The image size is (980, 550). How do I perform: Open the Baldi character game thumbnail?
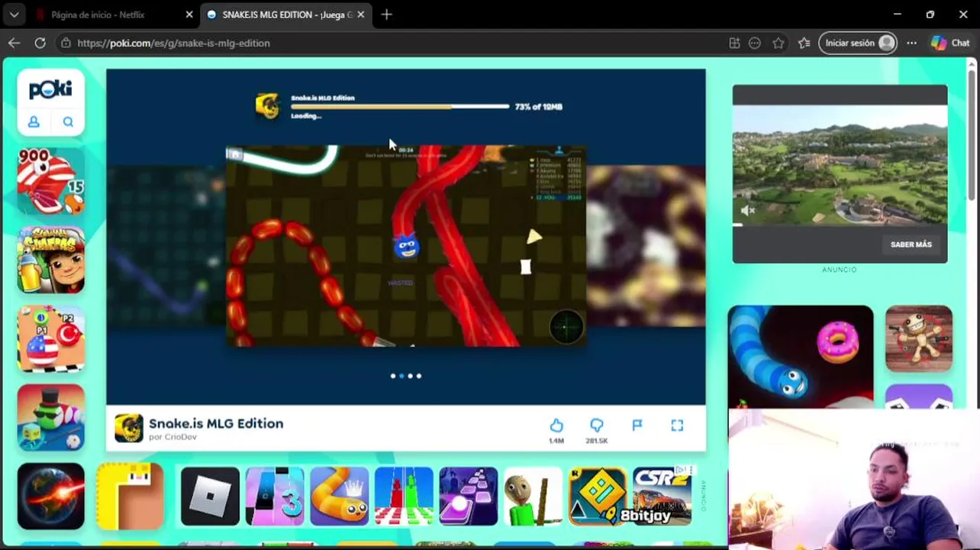tap(533, 497)
